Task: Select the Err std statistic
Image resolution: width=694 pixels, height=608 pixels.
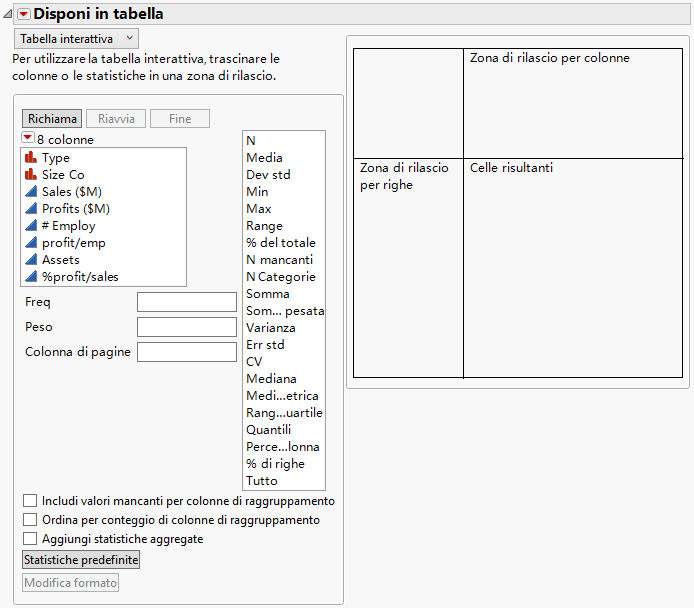Action: click(x=265, y=345)
